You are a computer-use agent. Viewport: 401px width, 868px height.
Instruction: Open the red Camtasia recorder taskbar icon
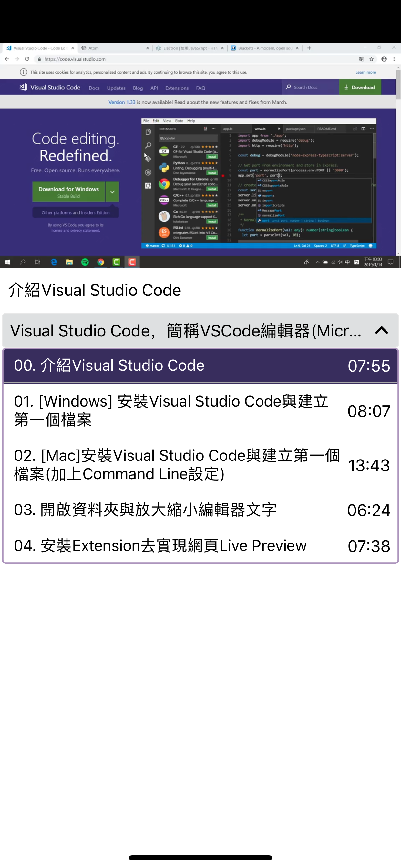[132, 262]
